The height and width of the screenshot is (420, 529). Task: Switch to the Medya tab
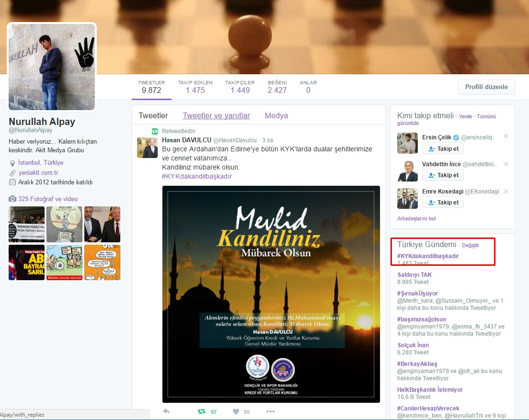click(x=276, y=115)
